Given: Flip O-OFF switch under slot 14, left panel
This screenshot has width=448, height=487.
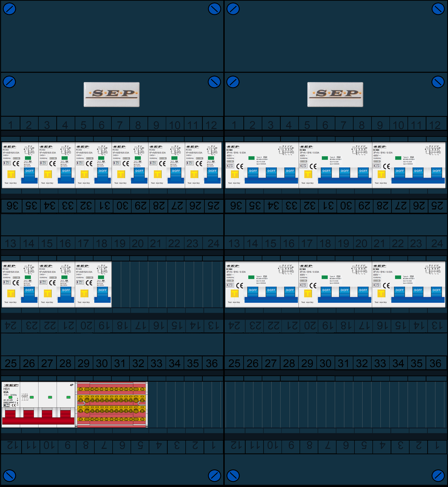Looking at the screenshot, I should [x=29, y=294].
